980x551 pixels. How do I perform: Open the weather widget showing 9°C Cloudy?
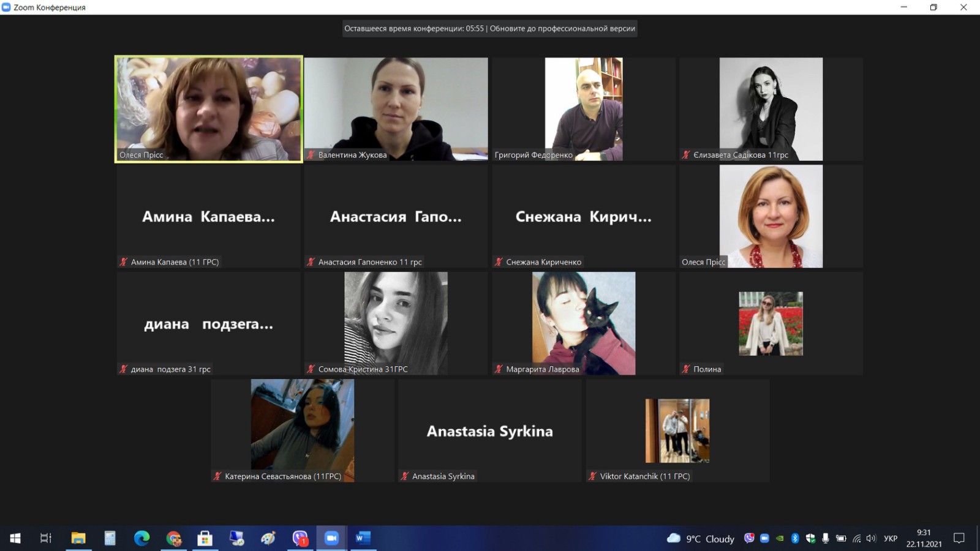(701, 539)
